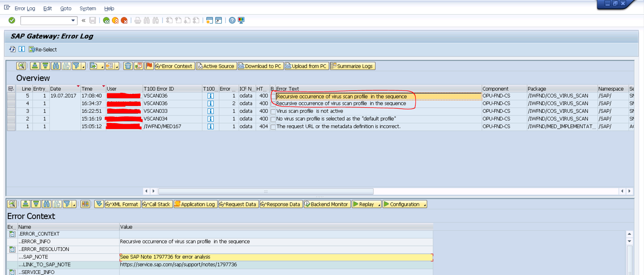Click the Overview horizontal scrollbar thumb
The height and width of the screenshot is (275, 644).
click(x=266, y=191)
